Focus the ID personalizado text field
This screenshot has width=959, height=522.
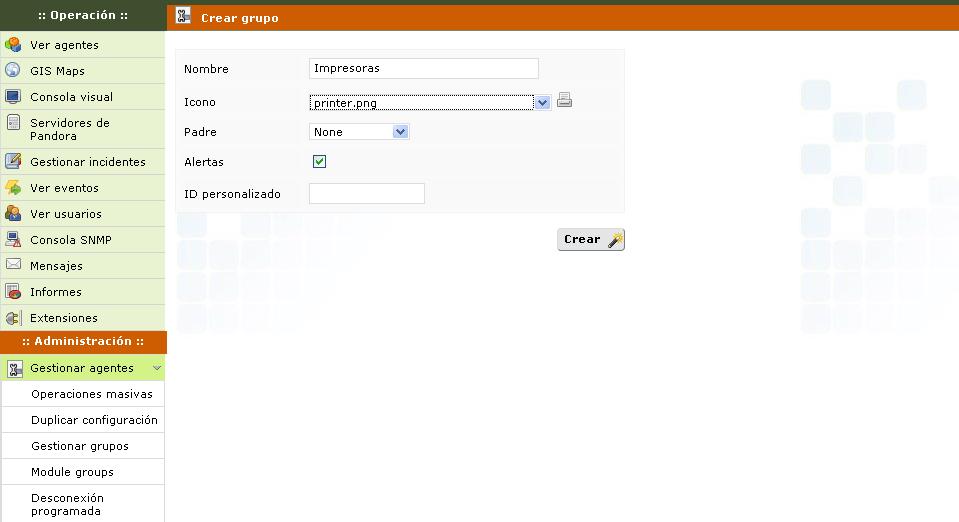click(x=367, y=194)
